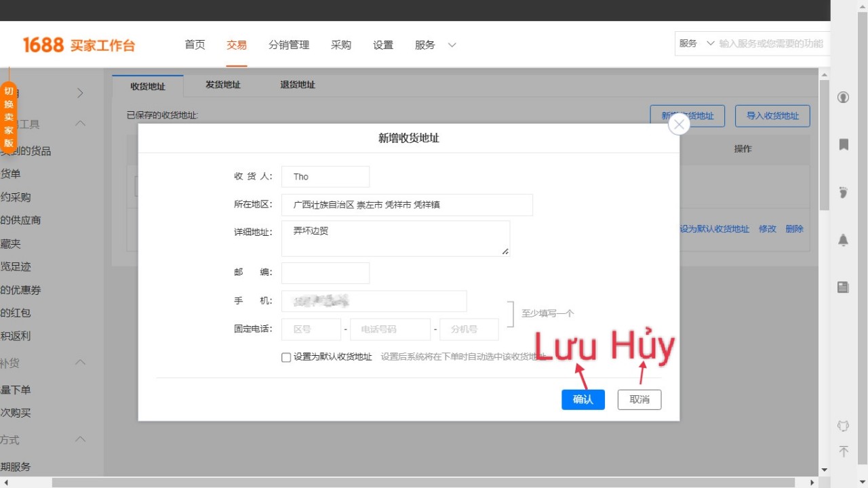Click the user profile icon in right sidebar
The width and height of the screenshot is (868, 488).
[x=843, y=97]
